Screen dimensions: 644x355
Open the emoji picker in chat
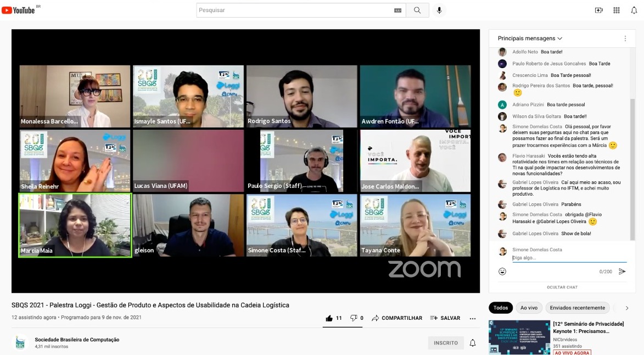pos(502,271)
